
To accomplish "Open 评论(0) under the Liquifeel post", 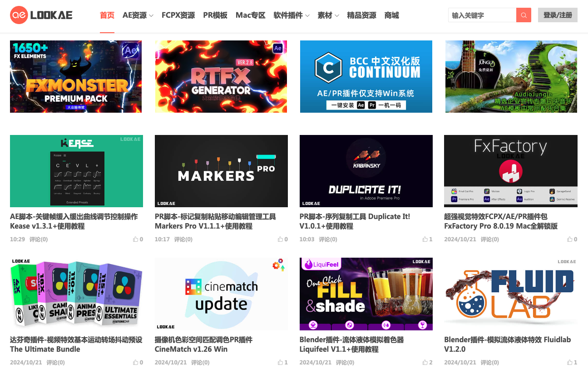I will click(345, 363).
